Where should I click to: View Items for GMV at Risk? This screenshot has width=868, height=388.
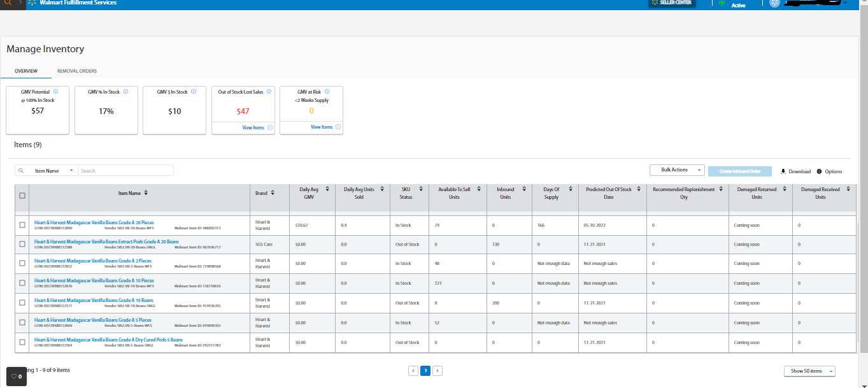(325, 127)
